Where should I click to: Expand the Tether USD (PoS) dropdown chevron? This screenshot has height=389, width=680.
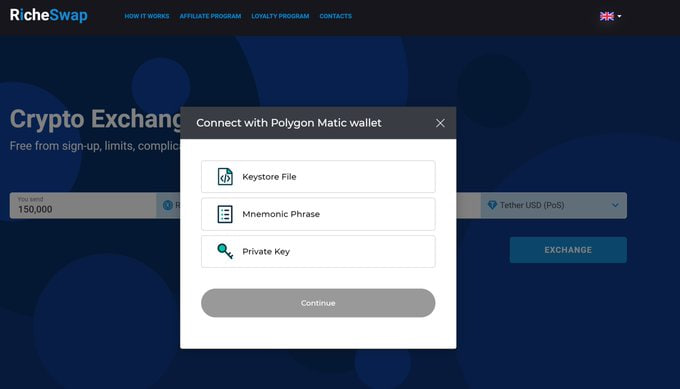615,205
